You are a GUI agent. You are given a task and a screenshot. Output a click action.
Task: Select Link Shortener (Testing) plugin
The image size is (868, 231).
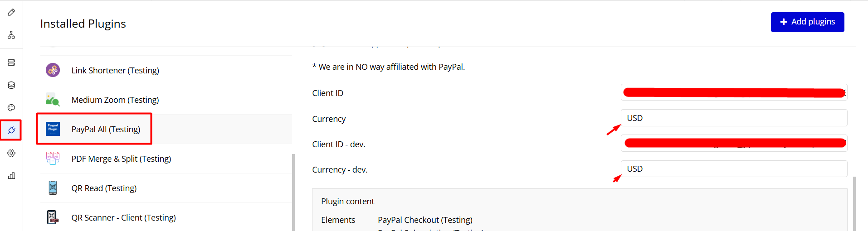click(x=115, y=70)
